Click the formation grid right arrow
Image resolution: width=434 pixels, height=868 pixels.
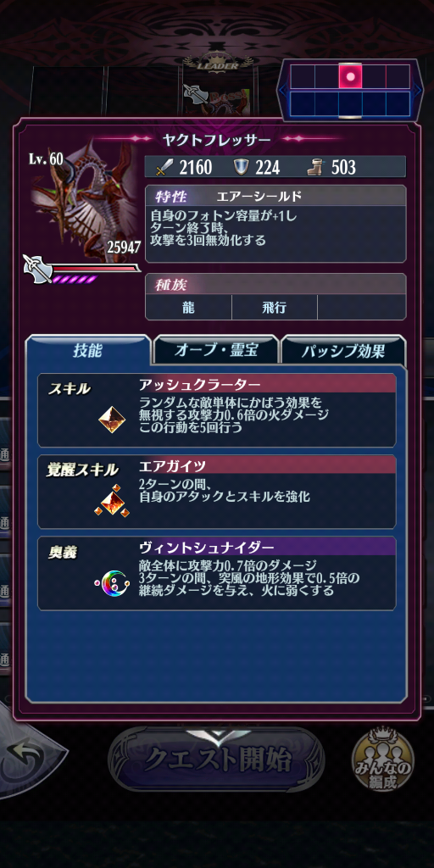tap(419, 90)
